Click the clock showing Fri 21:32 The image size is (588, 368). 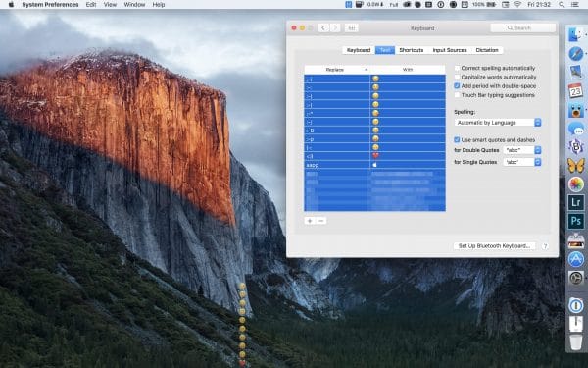tap(539, 5)
